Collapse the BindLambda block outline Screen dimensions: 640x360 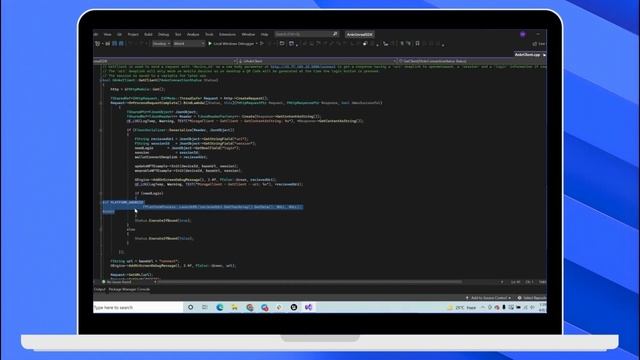[x=101, y=103]
